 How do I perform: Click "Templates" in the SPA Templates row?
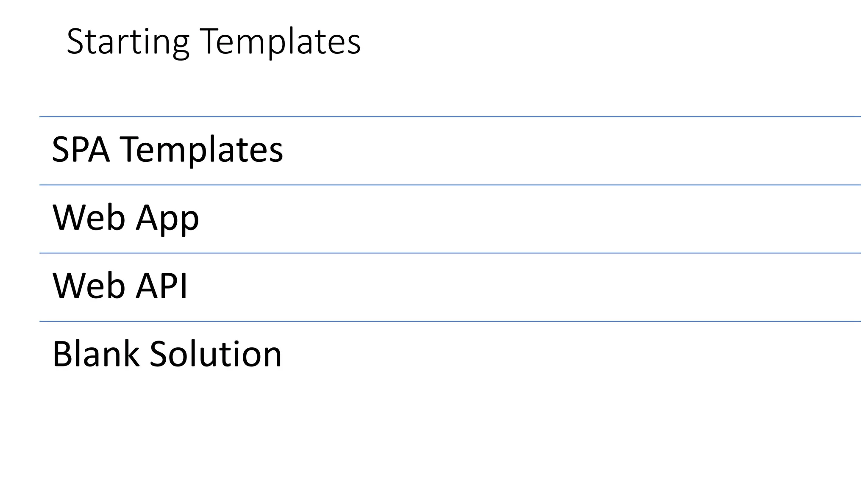(202, 150)
